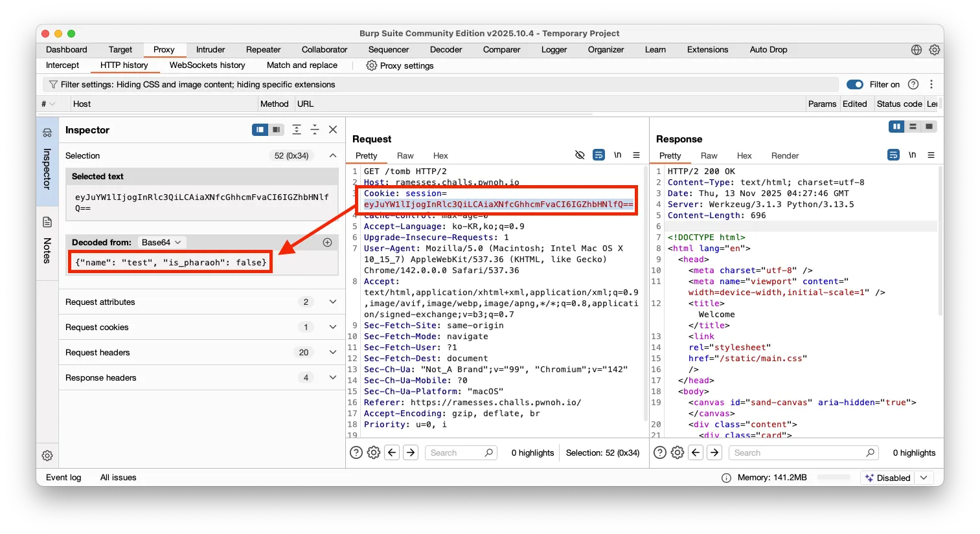Screen dimensions: 980x534
Task: Select stacked request/response layout
Action: (913, 127)
